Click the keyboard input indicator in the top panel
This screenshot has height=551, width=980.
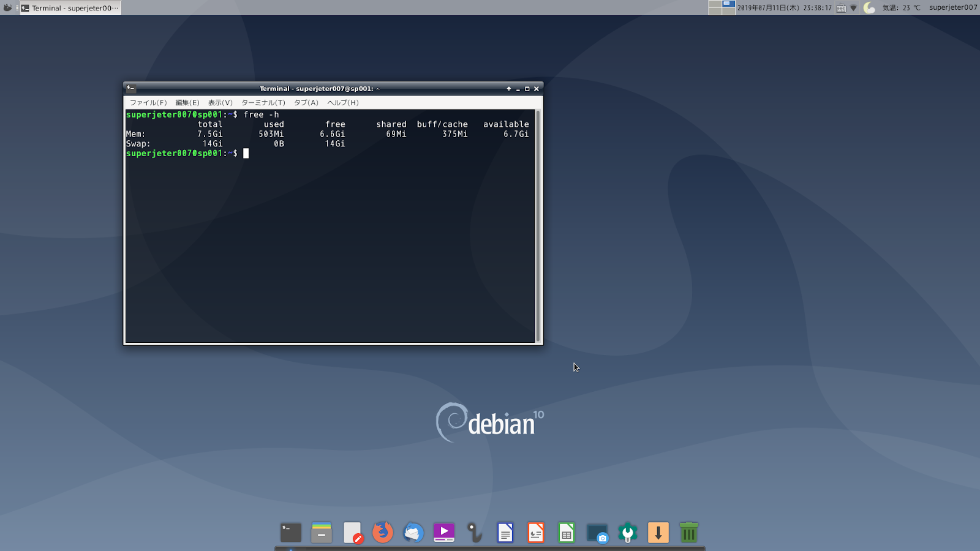[x=842, y=8]
